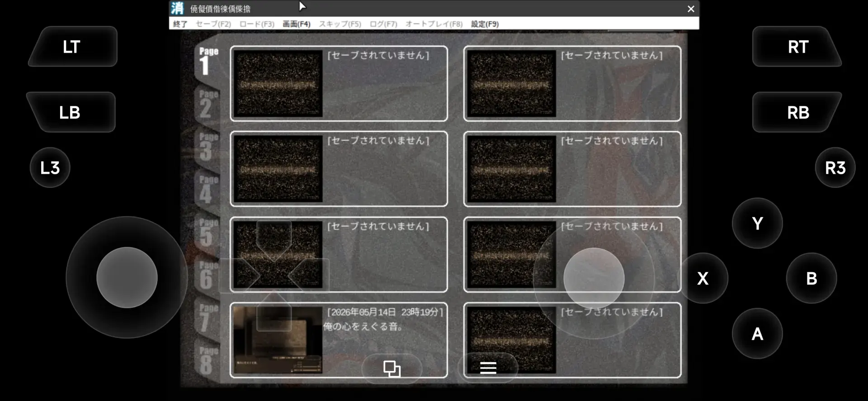Select empty slot in second row left
Image resolution: width=868 pixels, height=401 pixels.
point(339,169)
